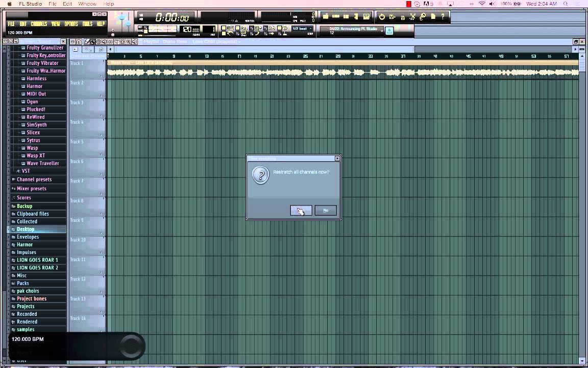Open the macOS Window menu
This screenshot has height=368, width=588.
87,4
